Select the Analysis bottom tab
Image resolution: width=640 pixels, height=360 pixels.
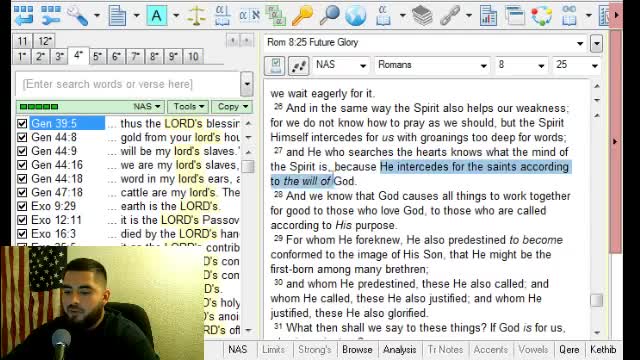pos(400,350)
